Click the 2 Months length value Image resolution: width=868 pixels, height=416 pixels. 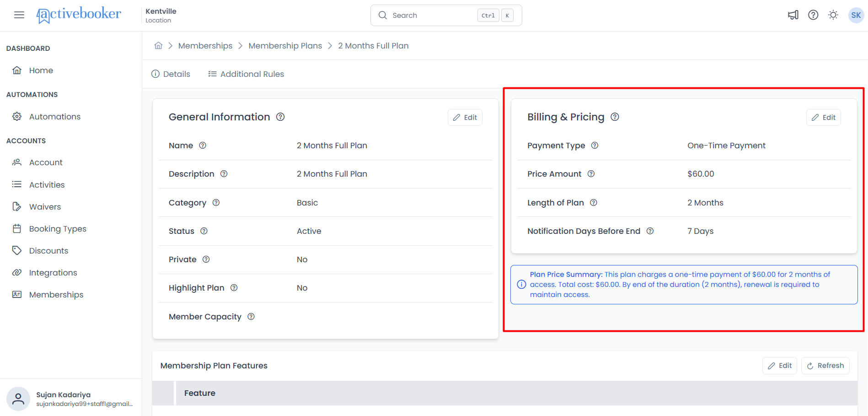click(706, 203)
